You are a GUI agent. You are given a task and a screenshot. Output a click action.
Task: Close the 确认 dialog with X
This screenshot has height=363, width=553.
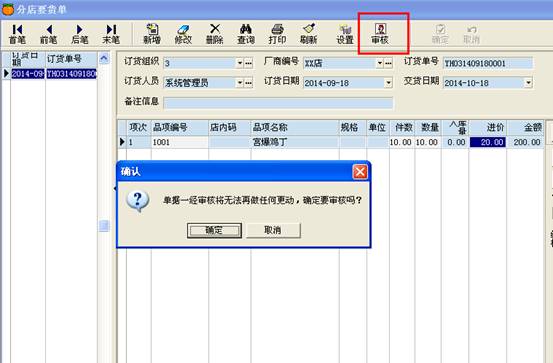click(360, 172)
